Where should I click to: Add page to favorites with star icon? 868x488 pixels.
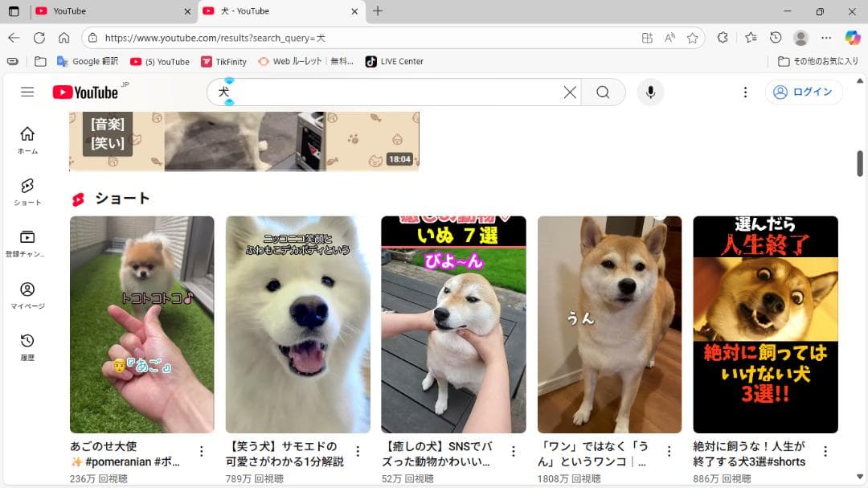pyautogui.click(x=692, y=38)
